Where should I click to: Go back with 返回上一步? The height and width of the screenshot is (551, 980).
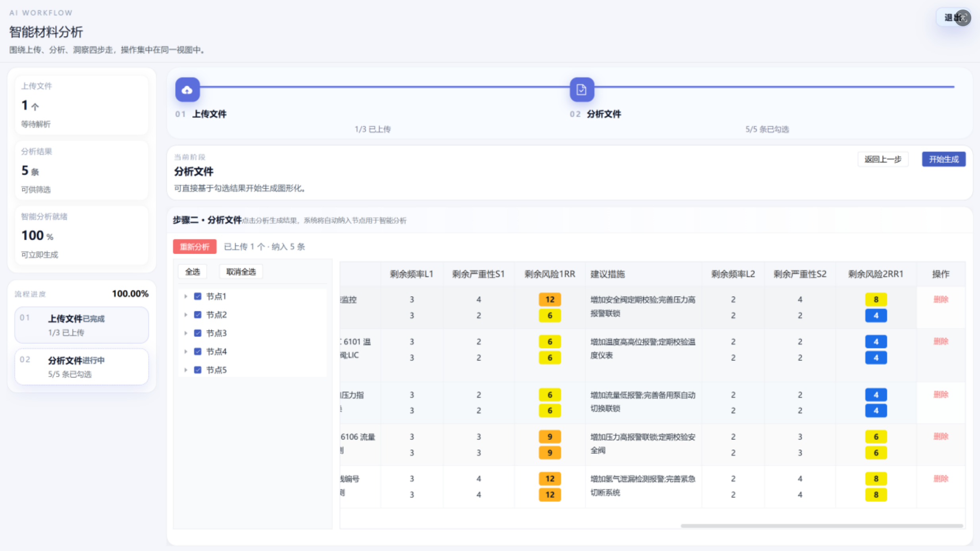(883, 159)
